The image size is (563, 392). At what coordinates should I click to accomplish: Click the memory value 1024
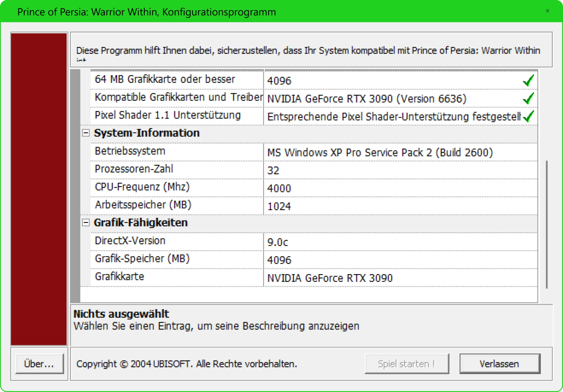279,206
